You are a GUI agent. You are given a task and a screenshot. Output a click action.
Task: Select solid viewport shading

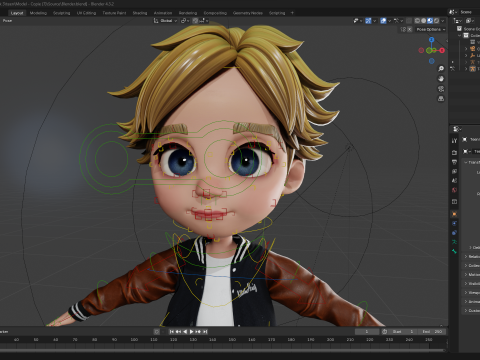(424, 21)
